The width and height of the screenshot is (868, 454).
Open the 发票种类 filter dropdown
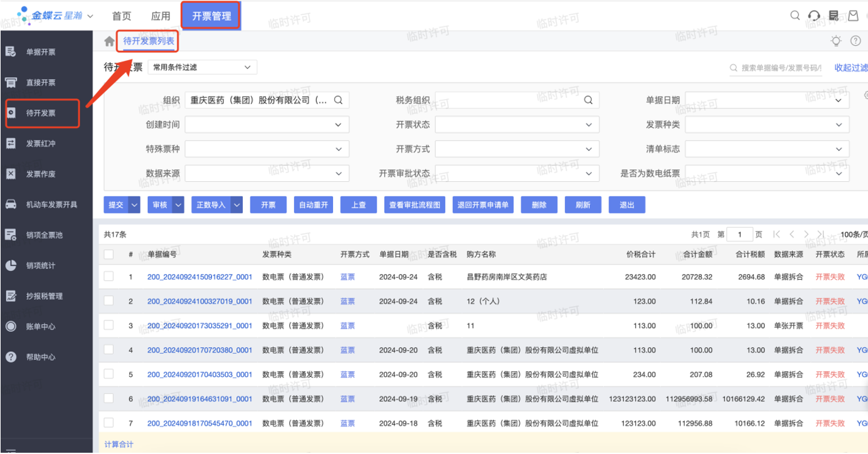(767, 125)
